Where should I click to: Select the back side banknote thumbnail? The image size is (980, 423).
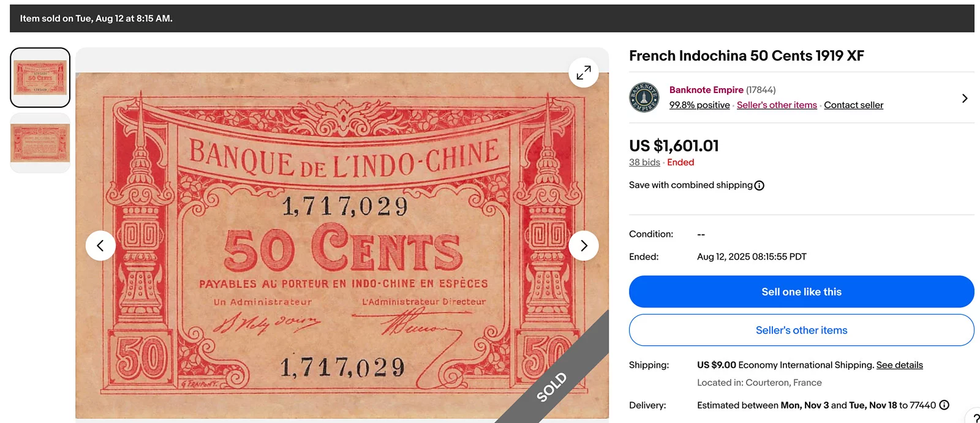tap(40, 143)
